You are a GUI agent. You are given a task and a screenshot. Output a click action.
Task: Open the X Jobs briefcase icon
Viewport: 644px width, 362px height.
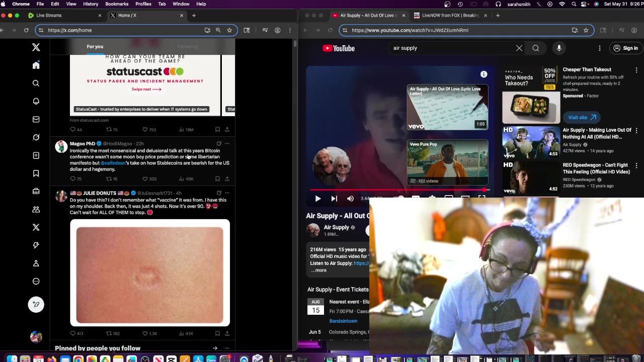click(36, 191)
